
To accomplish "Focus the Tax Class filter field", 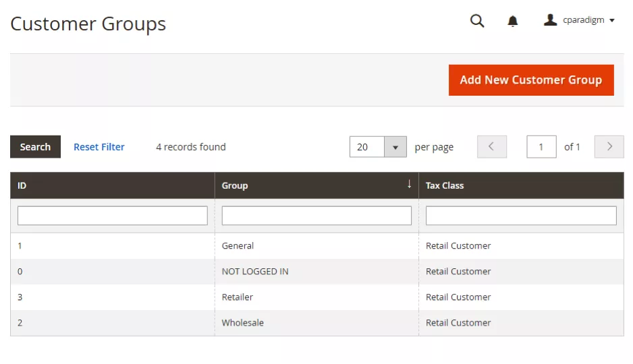I will point(521,216).
